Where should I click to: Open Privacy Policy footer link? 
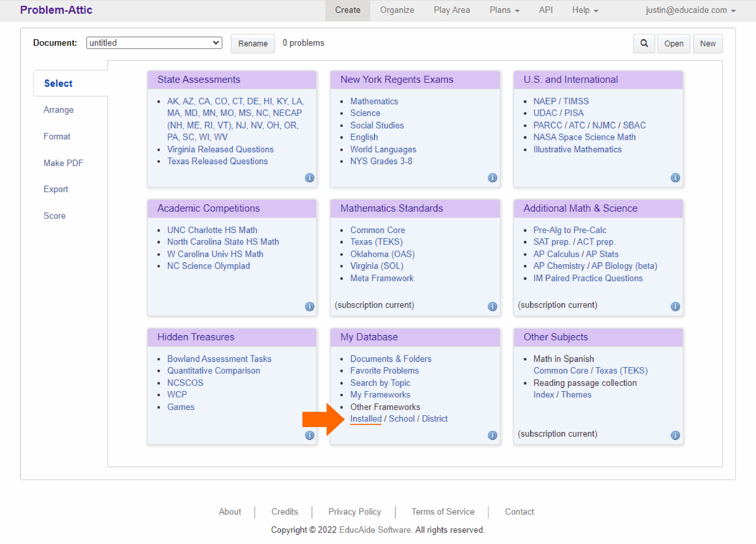pos(354,512)
